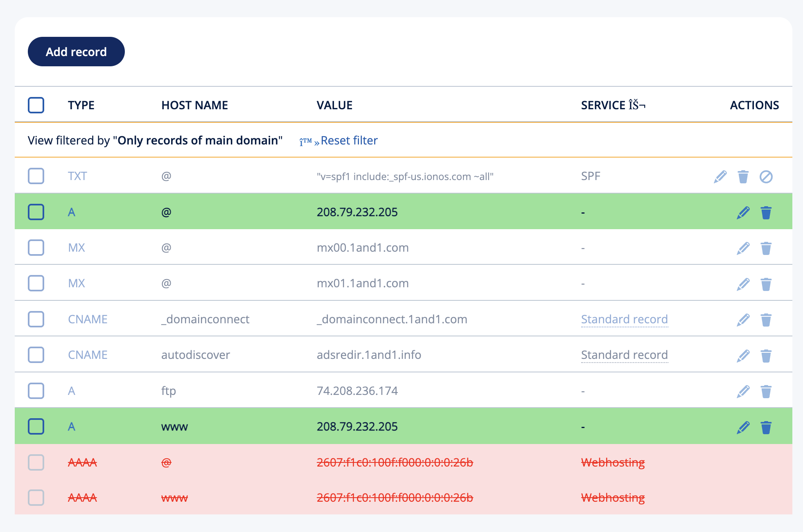Click the TYPE column header
803x532 pixels.
(x=81, y=105)
